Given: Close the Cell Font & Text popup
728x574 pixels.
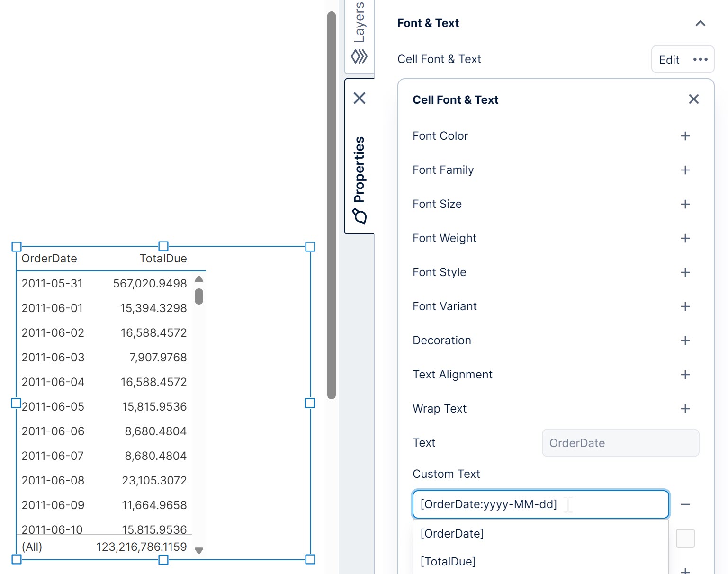Looking at the screenshot, I should [x=693, y=99].
